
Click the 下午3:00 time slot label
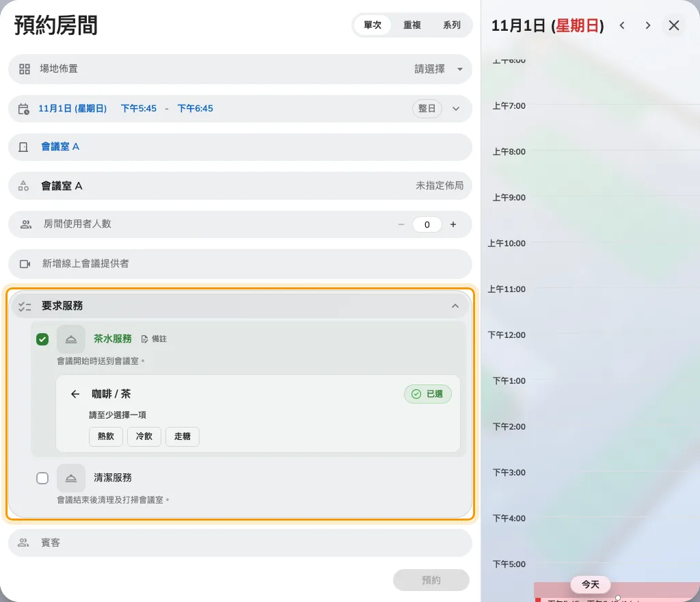509,473
